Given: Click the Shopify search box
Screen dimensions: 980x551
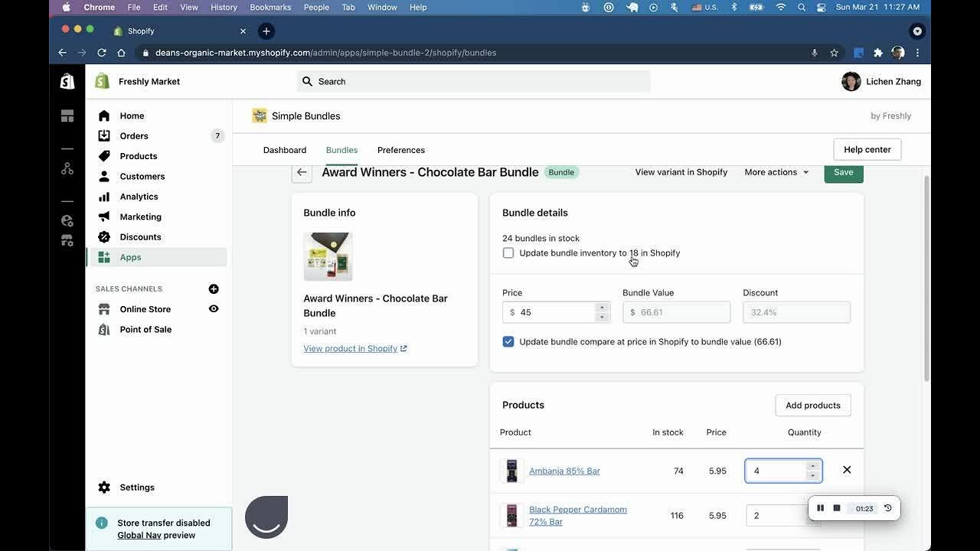Looking at the screenshot, I should tap(474, 81).
